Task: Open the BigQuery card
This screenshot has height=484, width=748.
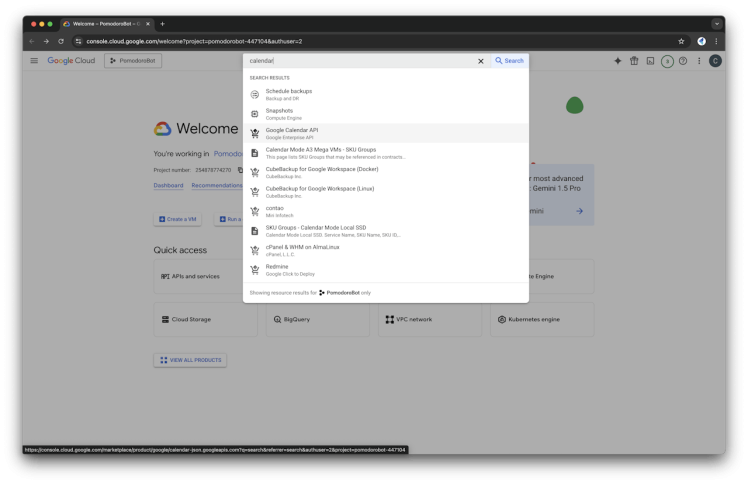Action: click(317, 319)
